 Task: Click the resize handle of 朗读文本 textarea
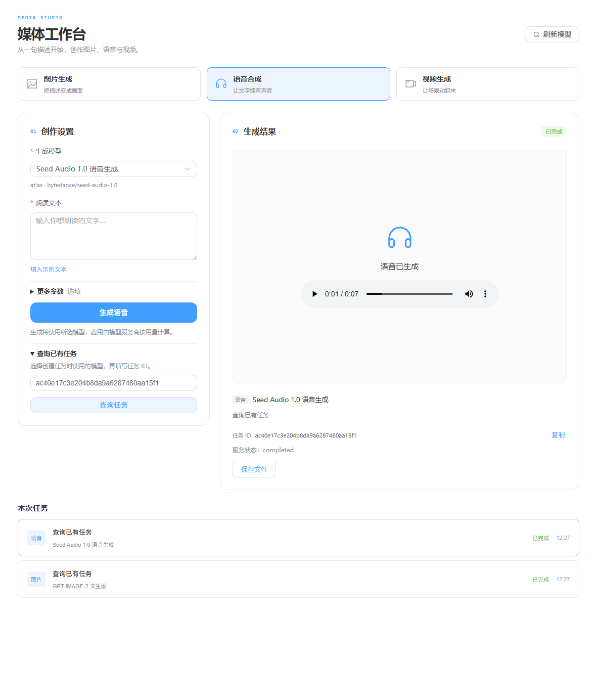pos(194,257)
